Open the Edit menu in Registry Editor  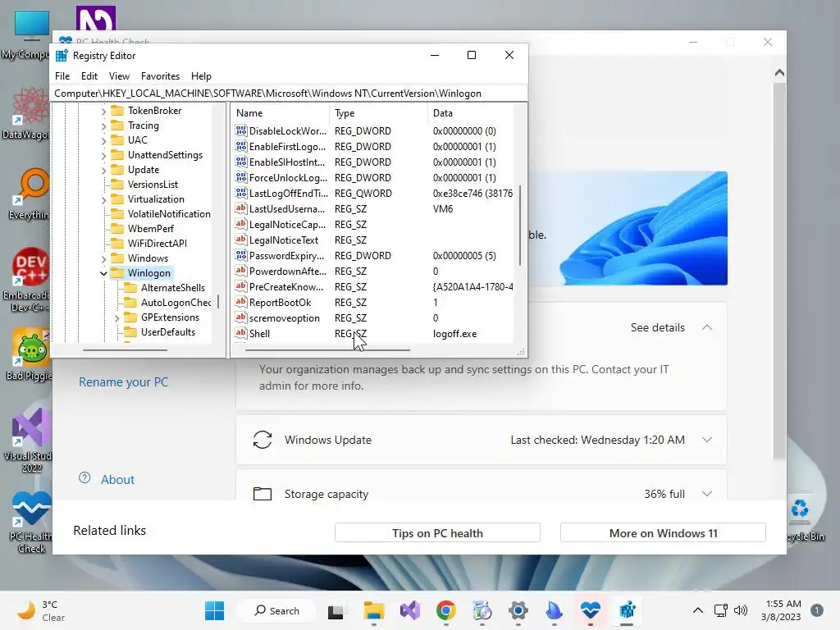pyautogui.click(x=89, y=76)
